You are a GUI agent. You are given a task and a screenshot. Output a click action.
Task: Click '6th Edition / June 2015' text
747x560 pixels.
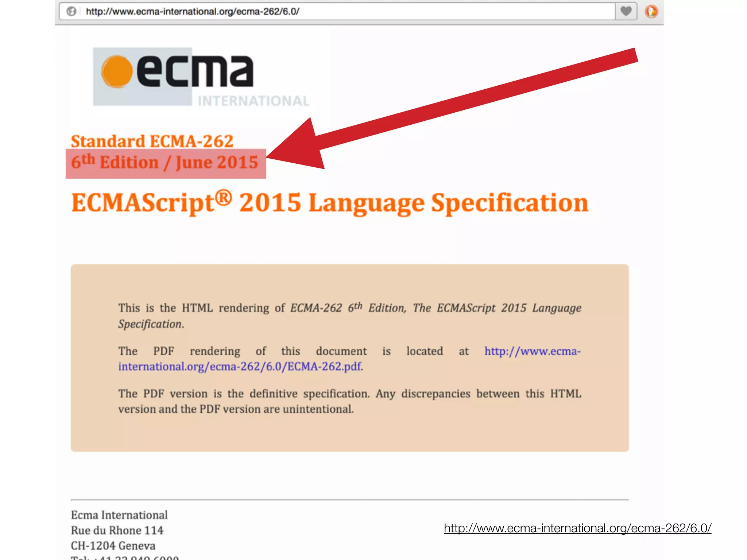click(165, 162)
